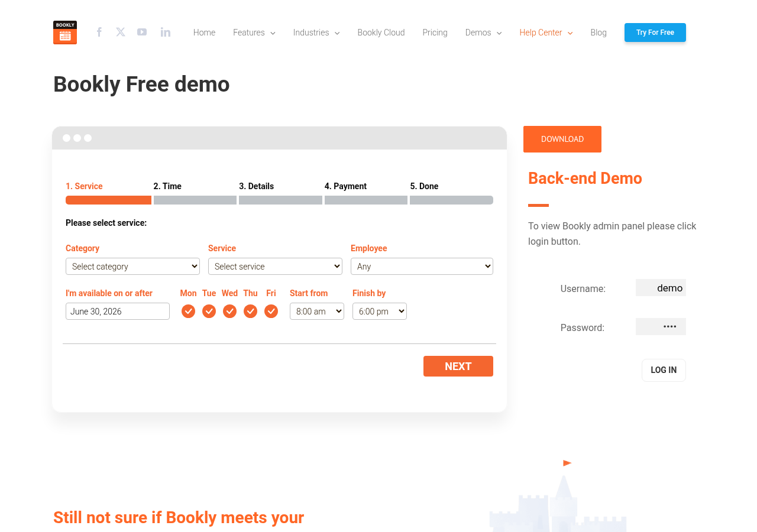Viewport: 757px width, 532px height.
Task: Open the X (Twitter) social icon
Action: pos(121,32)
